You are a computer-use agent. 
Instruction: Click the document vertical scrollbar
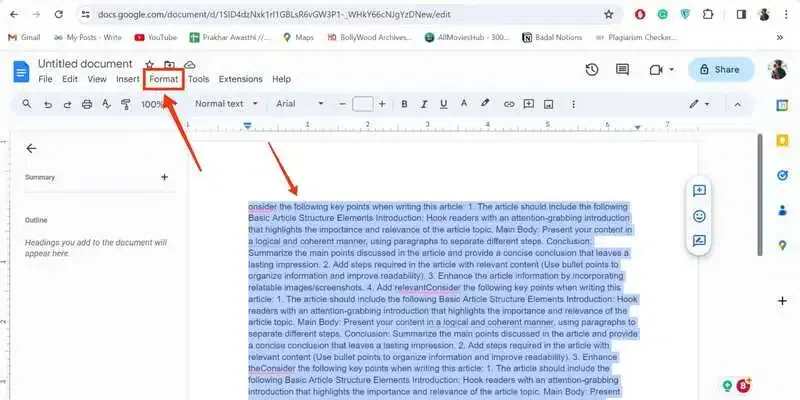point(760,195)
